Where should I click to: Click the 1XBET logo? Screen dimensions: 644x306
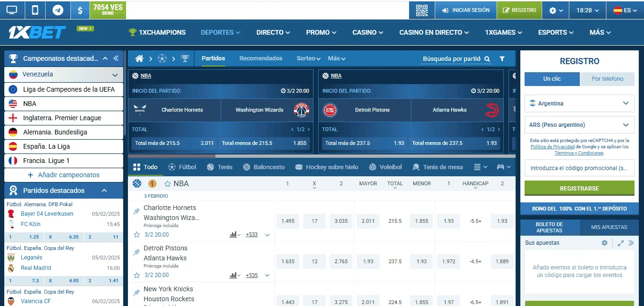(38, 32)
